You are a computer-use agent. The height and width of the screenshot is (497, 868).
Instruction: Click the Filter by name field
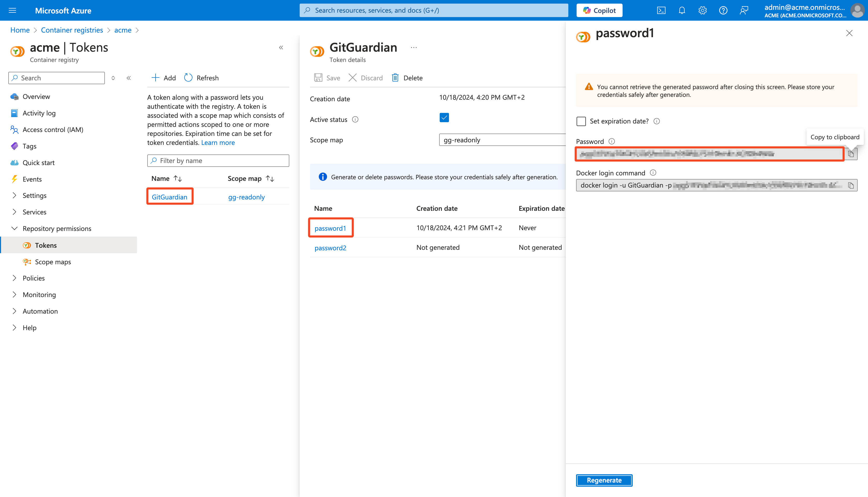click(218, 161)
